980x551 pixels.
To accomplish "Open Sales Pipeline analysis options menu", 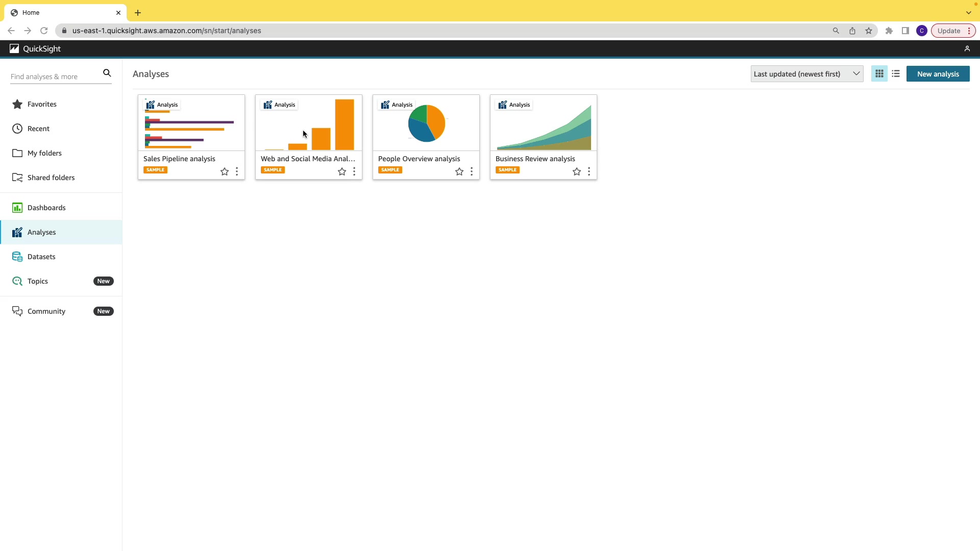I will pyautogui.click(x=237, y=172).
